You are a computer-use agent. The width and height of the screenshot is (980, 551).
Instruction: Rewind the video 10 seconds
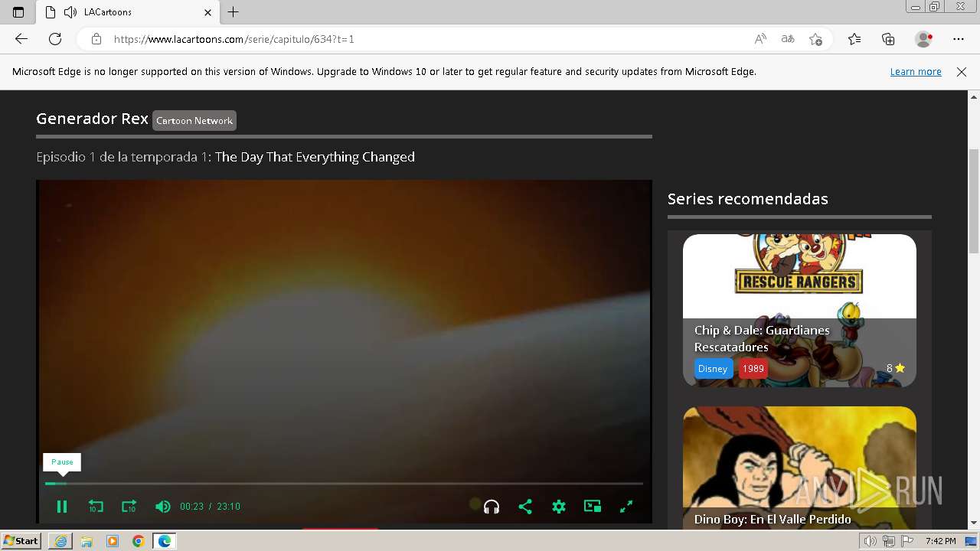point(96,507)
